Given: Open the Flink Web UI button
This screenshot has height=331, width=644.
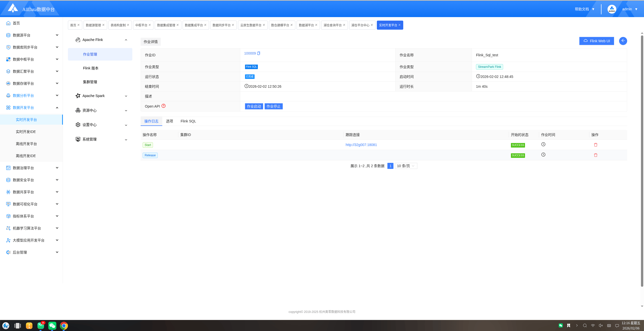Looking at the screenshot, I should [596, 41].
